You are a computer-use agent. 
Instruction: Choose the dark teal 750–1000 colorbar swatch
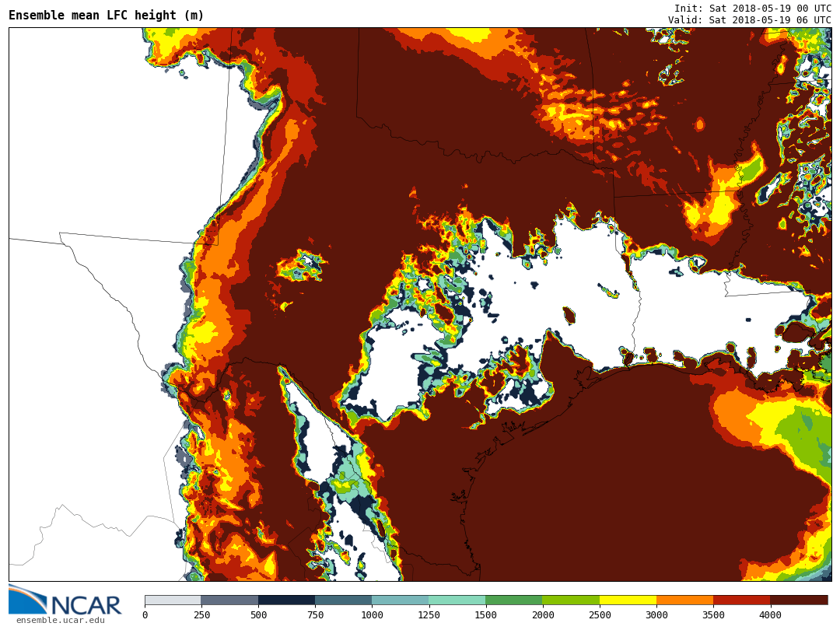coord(343,600)
